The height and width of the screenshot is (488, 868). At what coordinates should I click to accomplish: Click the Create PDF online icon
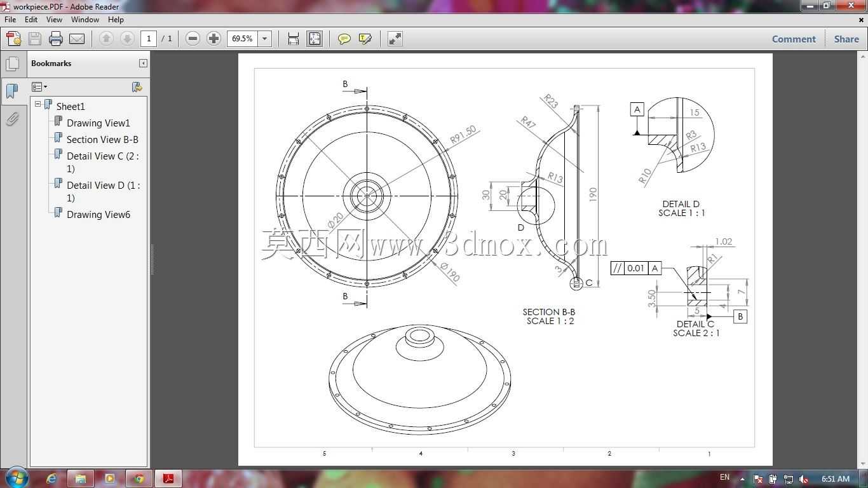[13, 39]
